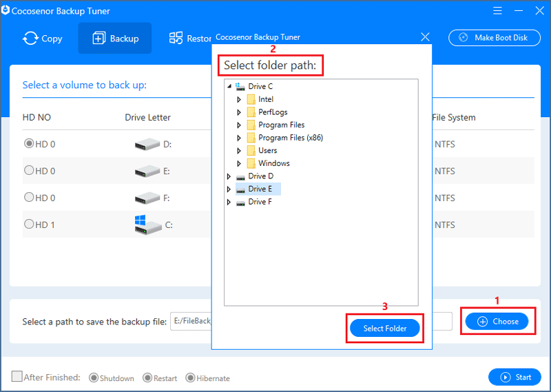The height and width of the screenshot is (392, 551).
Task: Click the Cocosenor shield logo icon
Action: [x=6, y=10]
